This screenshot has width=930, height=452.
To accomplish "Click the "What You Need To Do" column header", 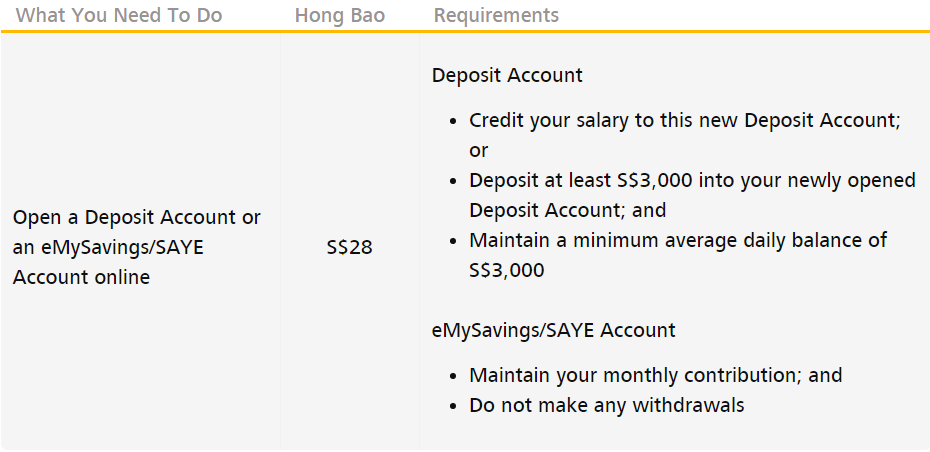I will click(x=119, y=15).
